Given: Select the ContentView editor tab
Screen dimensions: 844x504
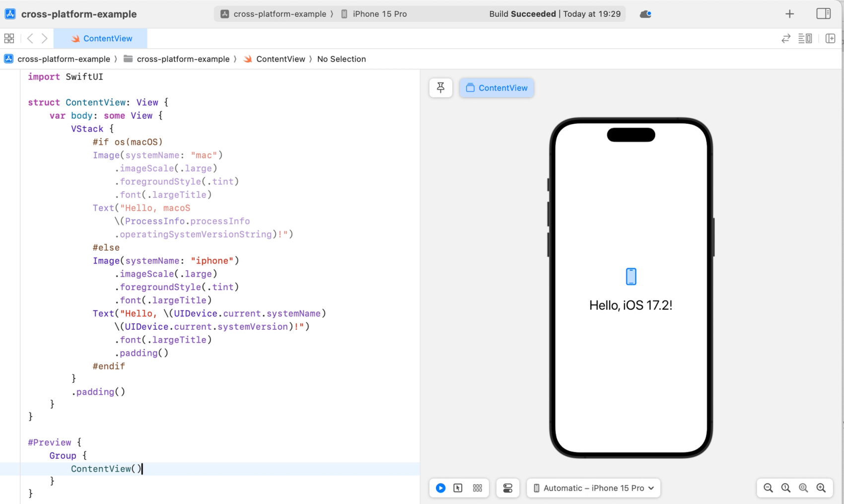Looking at the screenshot, I should pos(100,38).
